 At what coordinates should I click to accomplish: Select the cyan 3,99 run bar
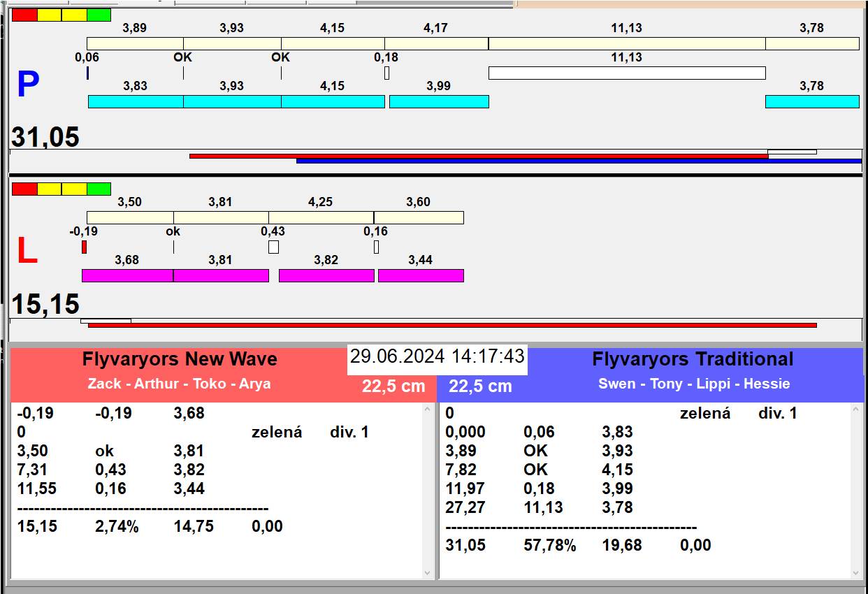tap(439, 102)
